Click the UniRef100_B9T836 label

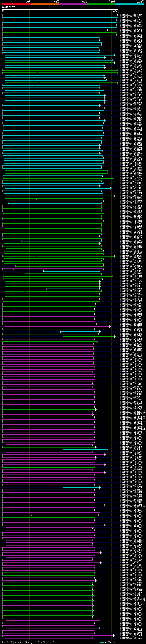(131, 65)
